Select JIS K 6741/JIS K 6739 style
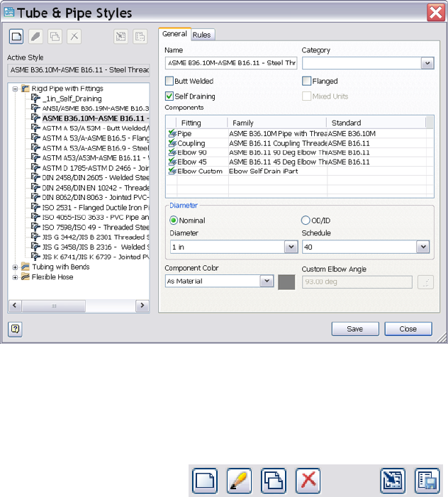 pos(96,257)
